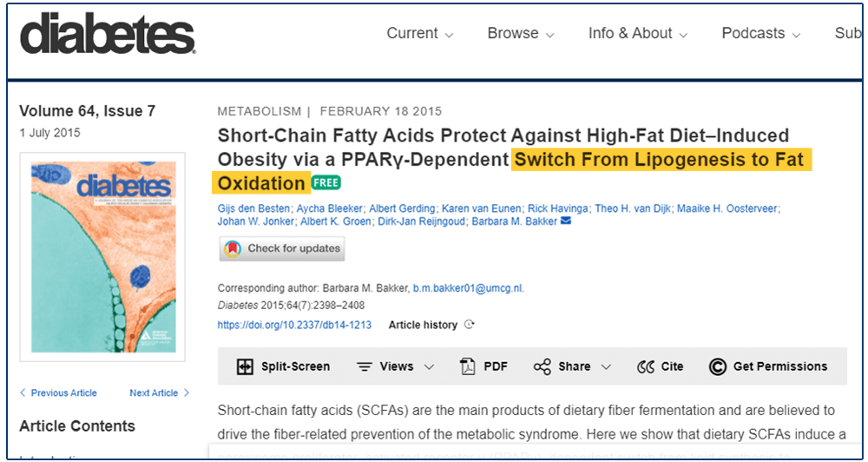Expand the Current menu dropdown
Screen dimensions: 868x462
tap(420, 33)
